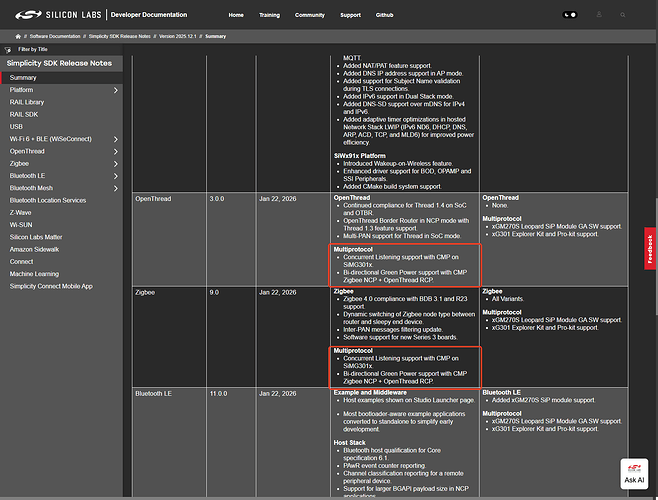Click the Simplicity SDK Release Notes sidebar heading
658x500 pixels.
[59, 63]
